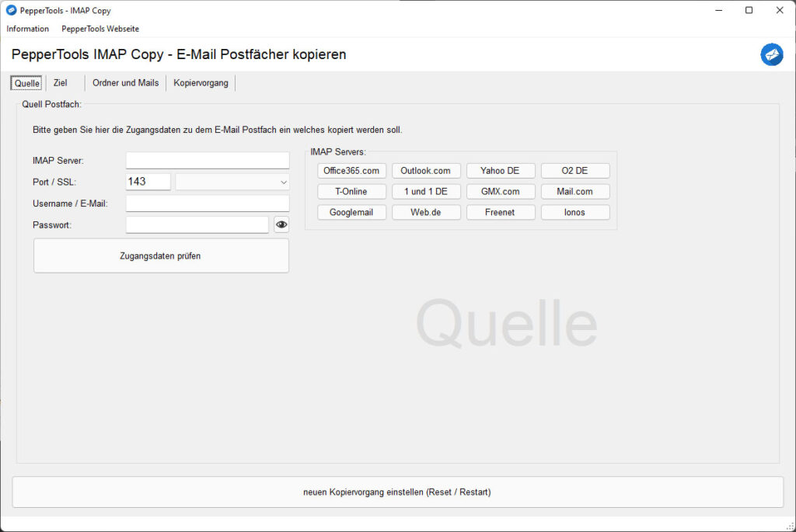796x532 pixels.
Task: Select the Googlemail IMAP server preset
Action: click(x=351, y=212)
